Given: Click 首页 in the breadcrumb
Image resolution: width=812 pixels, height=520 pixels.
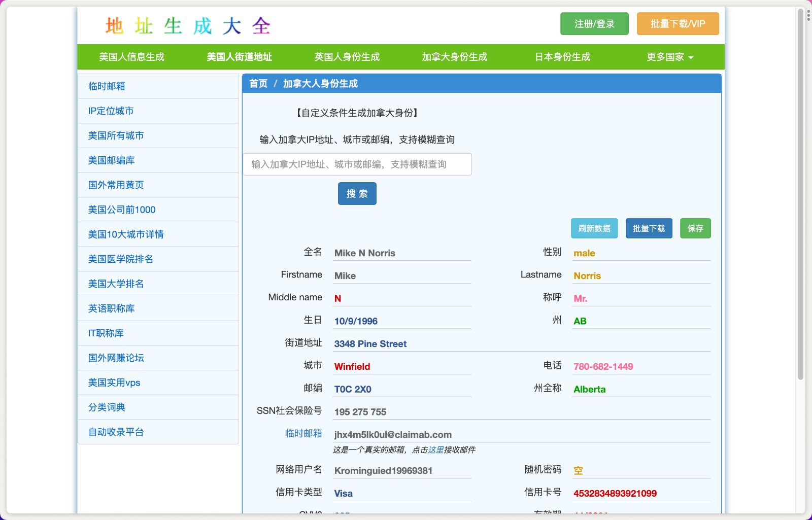Looking at the screenshot, I should point(258,84).
